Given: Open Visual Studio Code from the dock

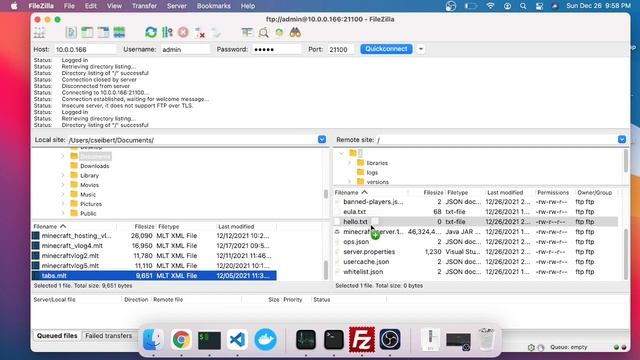Looking at the screenshot, I should [238, 340].
